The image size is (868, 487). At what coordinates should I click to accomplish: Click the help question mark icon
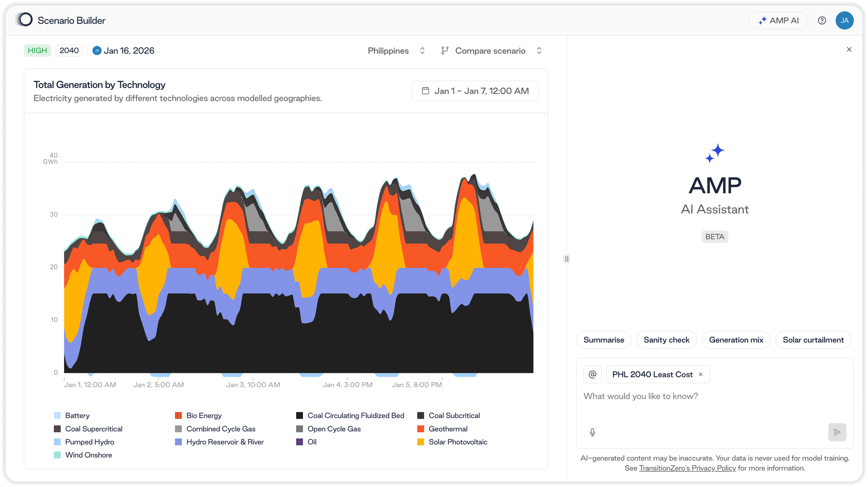(822, 20)
